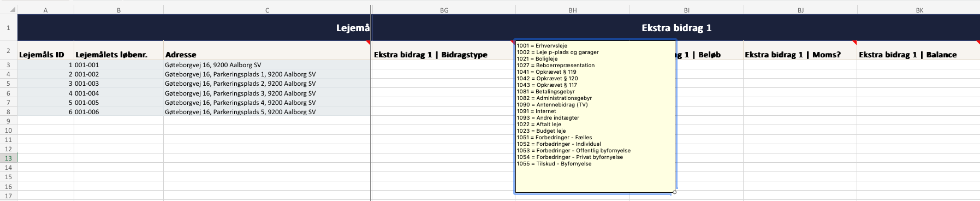This screenshot has height=201, width=980.
Task: Click 'Ekstra bidrag 1 | Balance' header
Action: 919,50
